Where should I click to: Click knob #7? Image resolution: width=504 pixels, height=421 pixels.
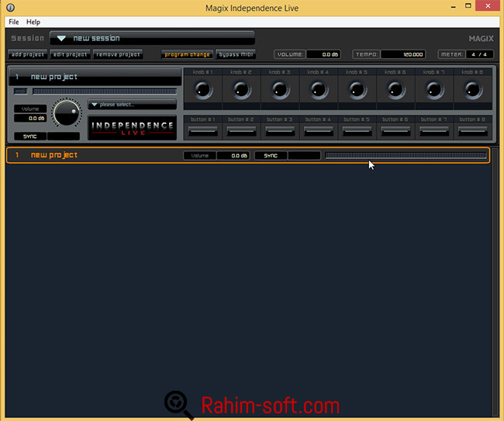434,90
